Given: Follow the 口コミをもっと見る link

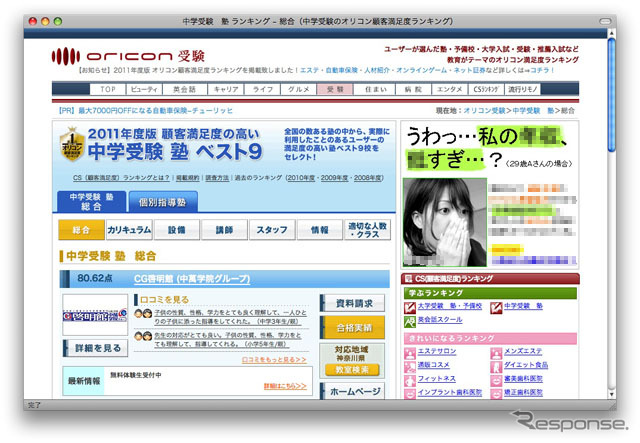Looking at the screenshot, I should tap(274, 358).
